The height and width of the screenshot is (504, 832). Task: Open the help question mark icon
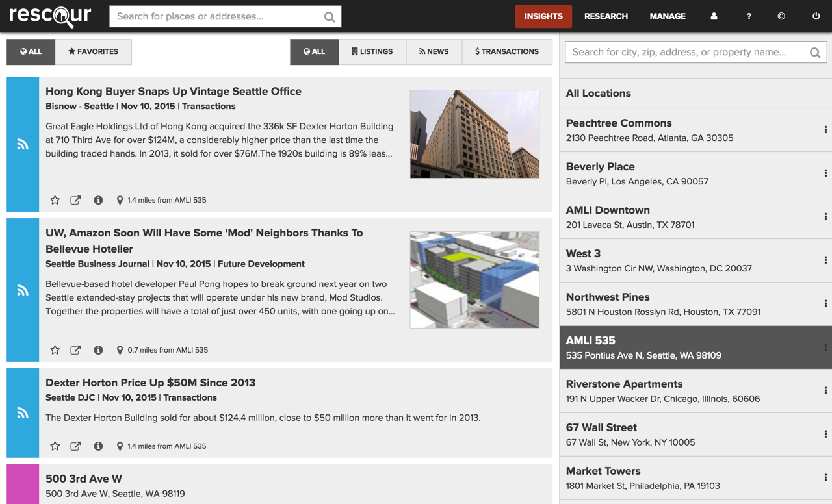pos(749,16)
